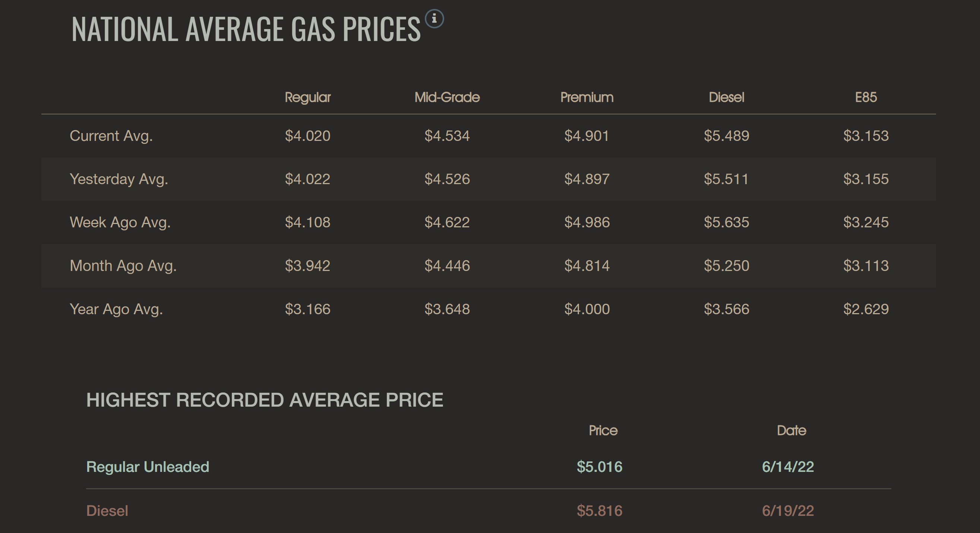Click the Diesel label under highest recorded prices
The height and width of the screenshot is (533, 980).
pyautogui.click(x=107, y=511)
